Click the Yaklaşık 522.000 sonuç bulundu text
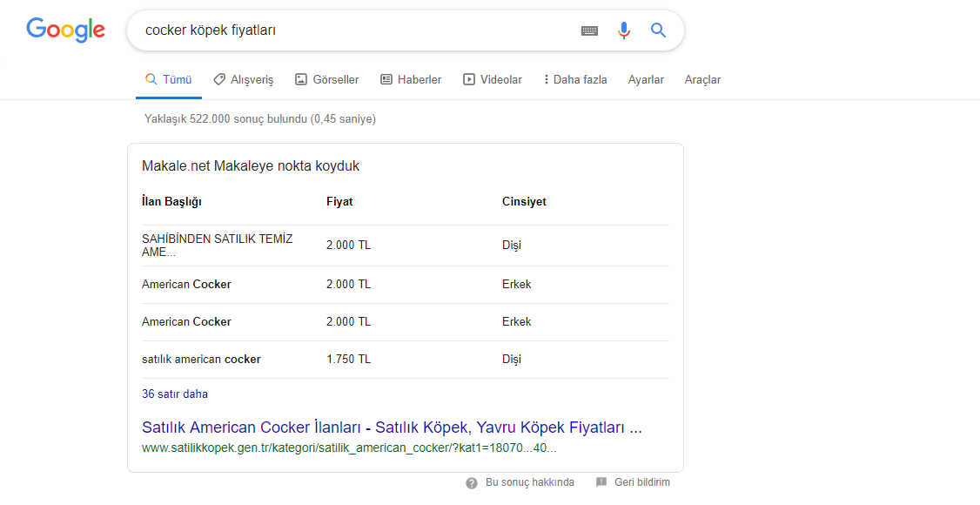Screen dimensions: 980x505 coord(260,118)
